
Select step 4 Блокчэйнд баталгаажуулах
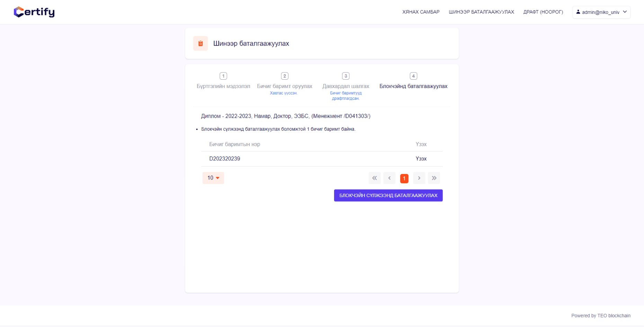click(x=413, y=81)
